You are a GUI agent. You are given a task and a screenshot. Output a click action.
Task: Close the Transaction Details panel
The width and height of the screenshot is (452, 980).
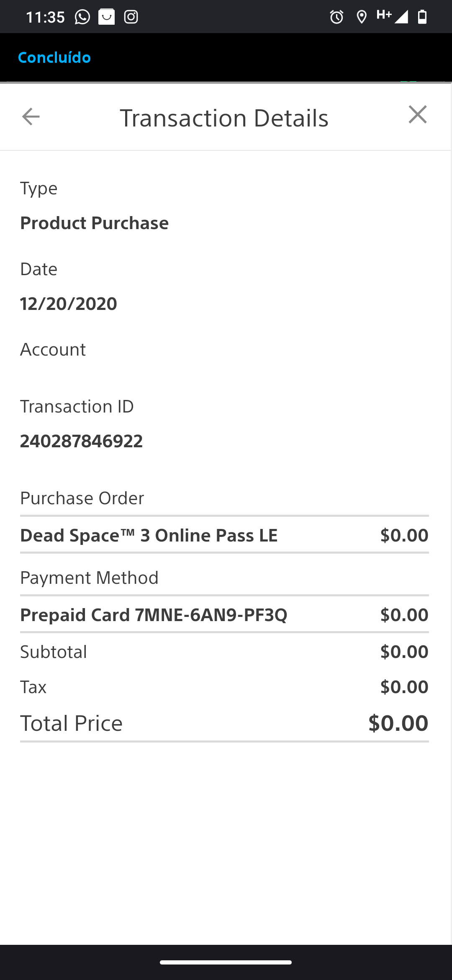pyautogui.click(x=418, y=114)
